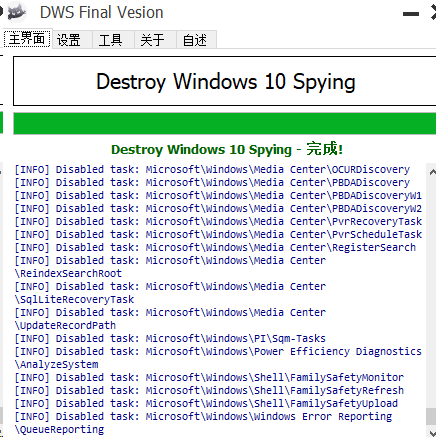Click the \ReindexSearchRoot text line
This screenshot has width=436, height=437.
click(x=68, y=274)
